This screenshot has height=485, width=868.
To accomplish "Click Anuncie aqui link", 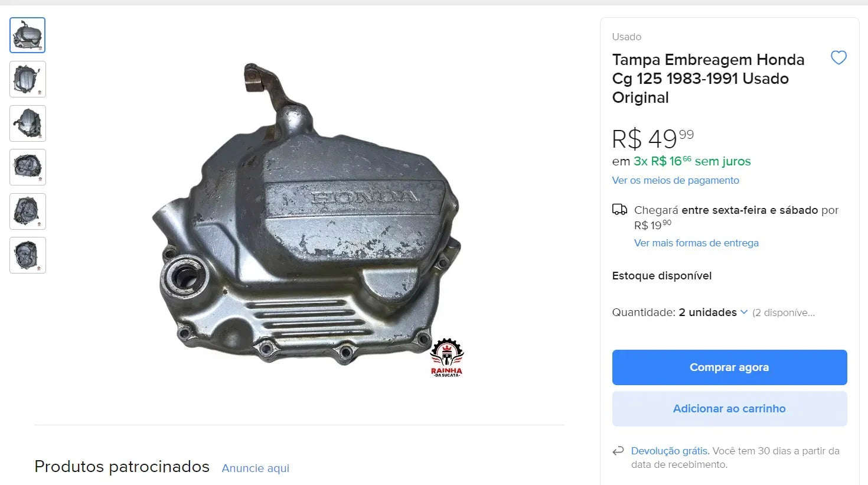I will pyautogui.click(x=256, y=468).
